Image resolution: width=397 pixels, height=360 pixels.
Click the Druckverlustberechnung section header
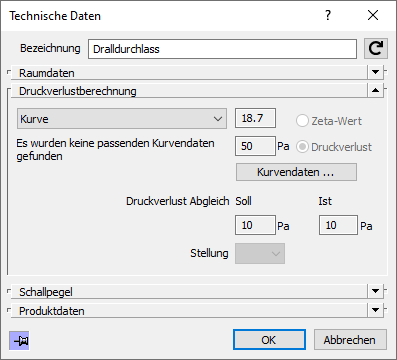pyautogui.click(x=189, y=91)
